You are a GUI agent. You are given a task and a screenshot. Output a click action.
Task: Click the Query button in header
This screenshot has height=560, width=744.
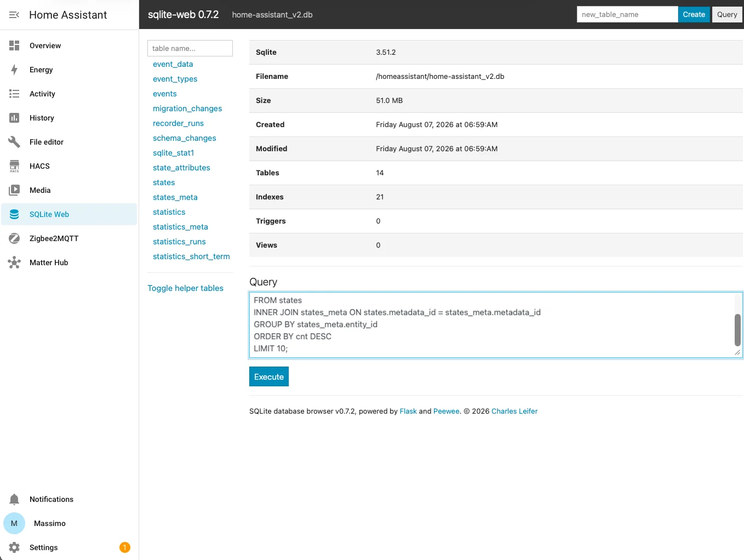727,14
